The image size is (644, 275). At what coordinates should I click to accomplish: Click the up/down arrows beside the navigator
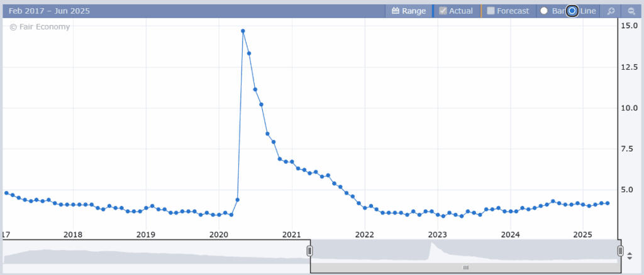[630, 257]
